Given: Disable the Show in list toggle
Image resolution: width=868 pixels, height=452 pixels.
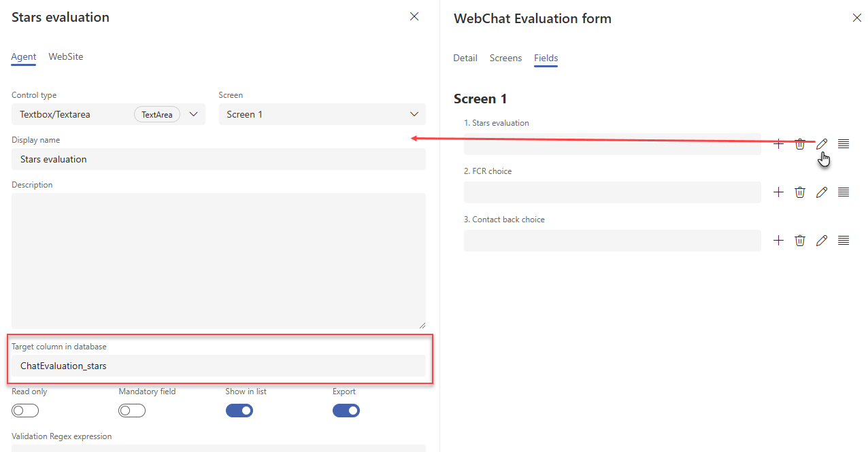Looking at the screenshot, I should pyautogui.click(x=239, y=411).
